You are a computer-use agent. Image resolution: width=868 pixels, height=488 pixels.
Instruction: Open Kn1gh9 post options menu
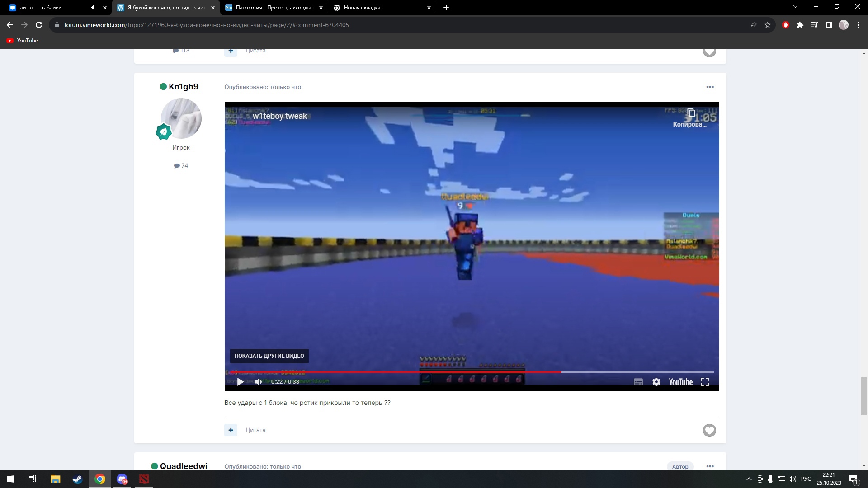(x=710, y=87)
